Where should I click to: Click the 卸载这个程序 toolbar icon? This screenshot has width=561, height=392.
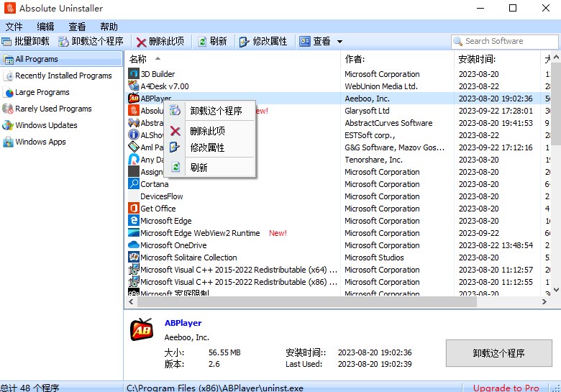tap(64, 42)
